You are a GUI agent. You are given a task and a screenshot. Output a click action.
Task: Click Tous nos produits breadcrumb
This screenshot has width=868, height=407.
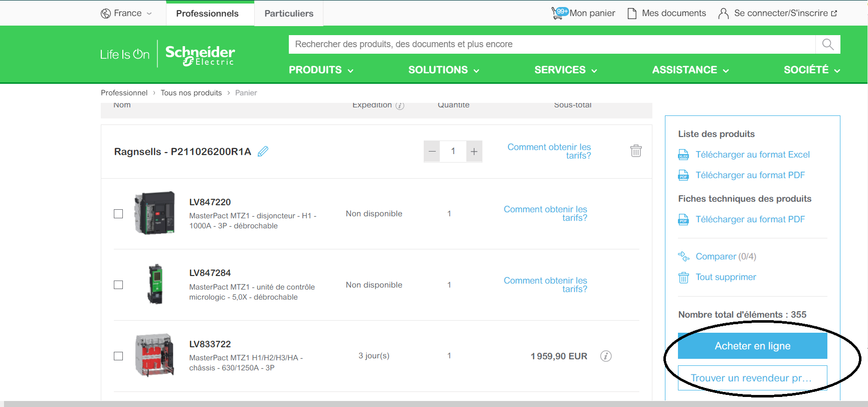(191, 93)
